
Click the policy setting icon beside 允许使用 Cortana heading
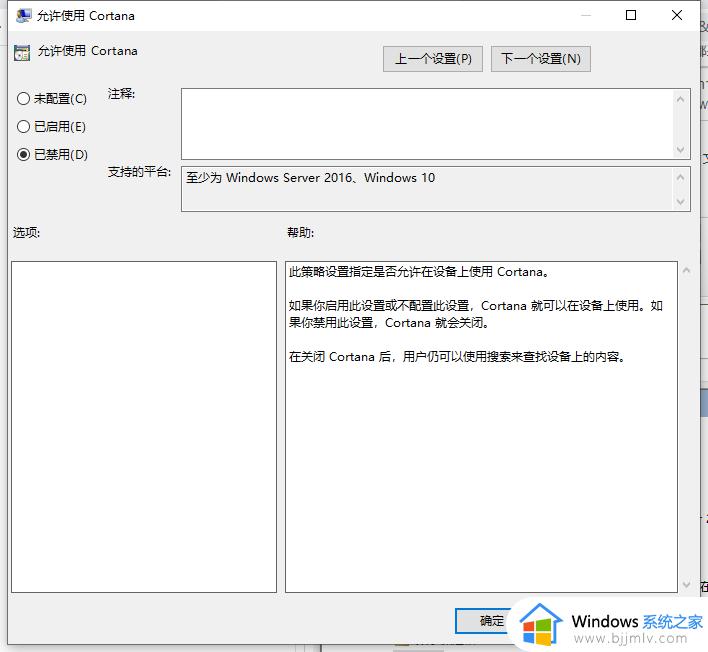22,52
